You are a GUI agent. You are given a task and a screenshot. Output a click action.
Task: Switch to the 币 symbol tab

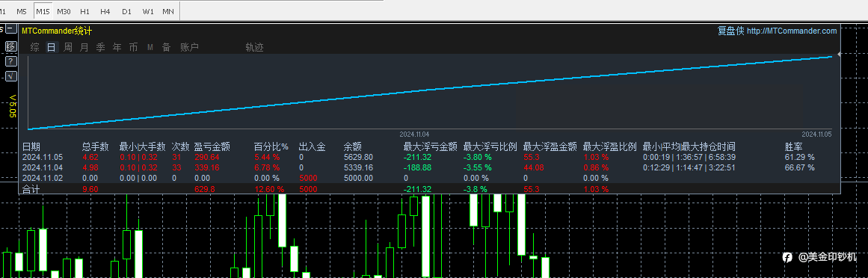(x=133, y=48)
